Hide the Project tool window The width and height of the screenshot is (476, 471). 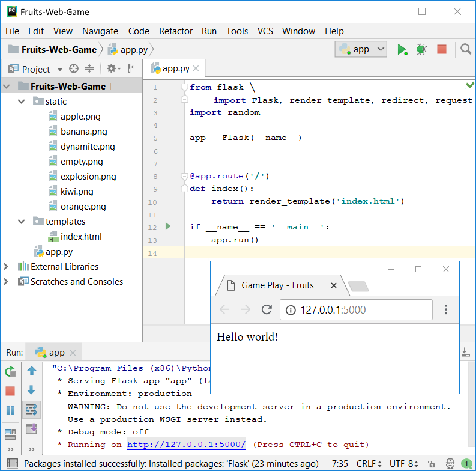click(x=132, y=69)
